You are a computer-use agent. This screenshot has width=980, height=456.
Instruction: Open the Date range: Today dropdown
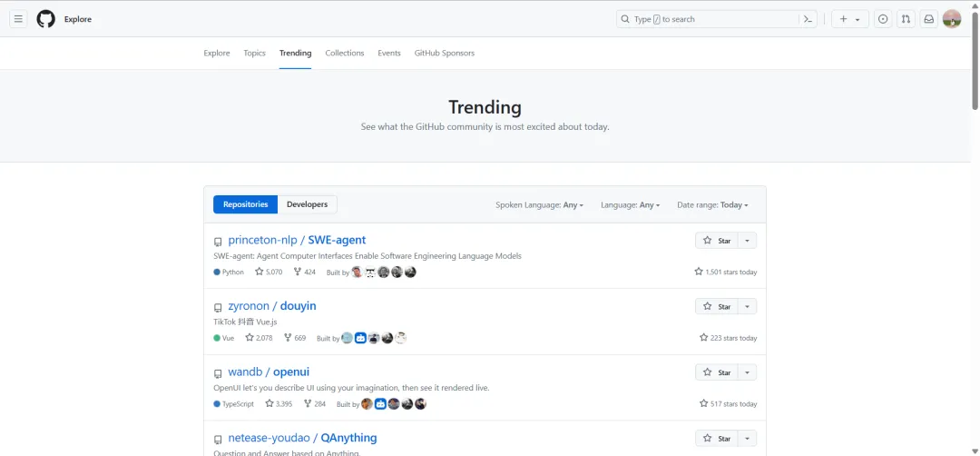712,205
